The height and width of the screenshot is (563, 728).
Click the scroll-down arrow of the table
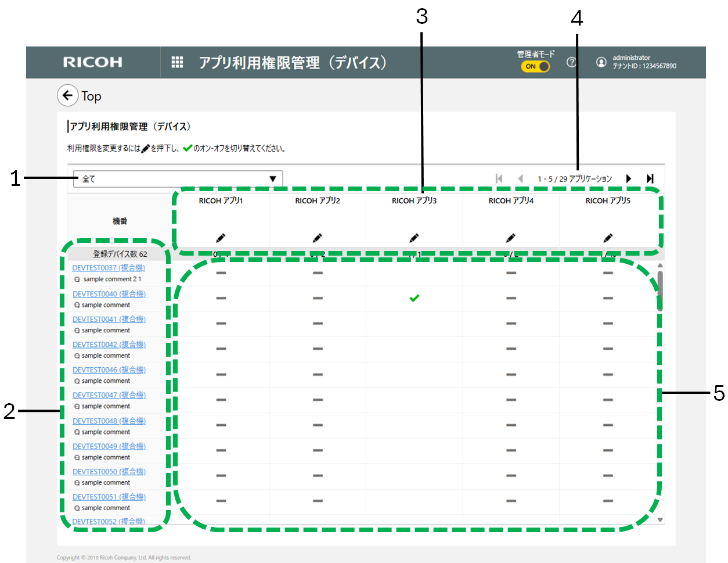660,520
